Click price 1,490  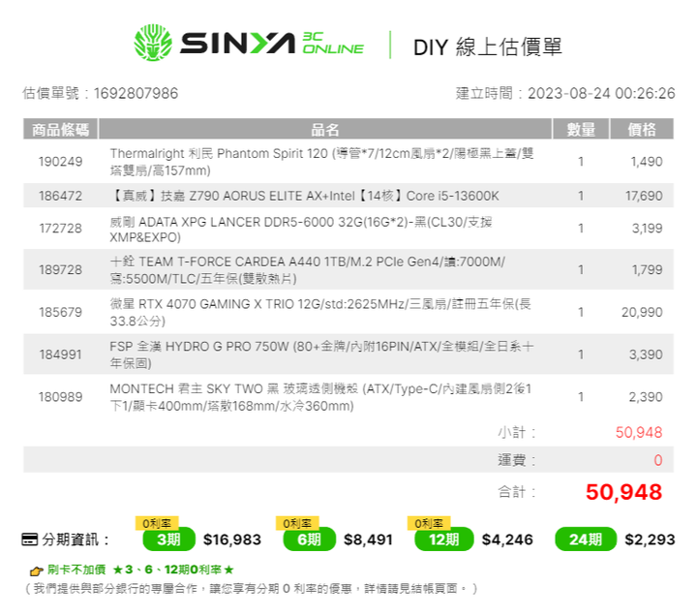tap(647, 162)
